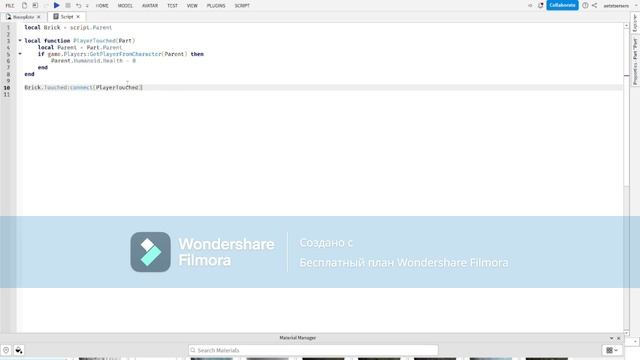Image resolution: width=640 pixels, height=360 pixels.
Task: Click the help icon right of Collaborate
Action: coord(585,5)
